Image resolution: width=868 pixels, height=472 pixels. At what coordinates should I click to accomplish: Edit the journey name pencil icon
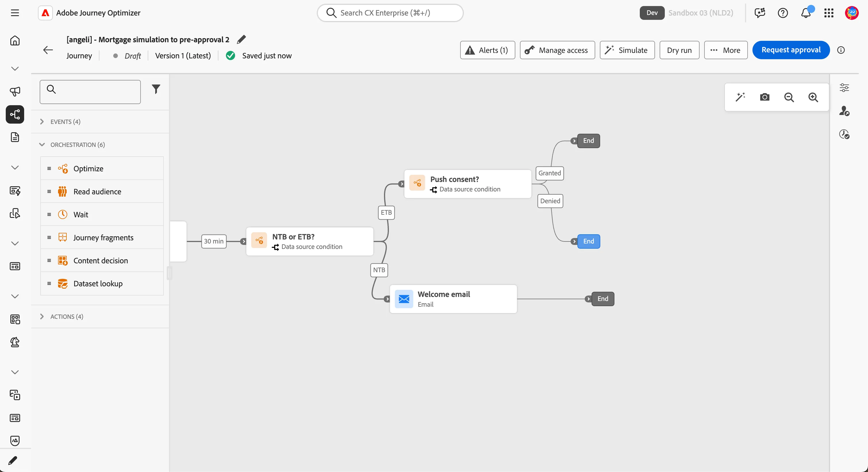tap(241, 39)
